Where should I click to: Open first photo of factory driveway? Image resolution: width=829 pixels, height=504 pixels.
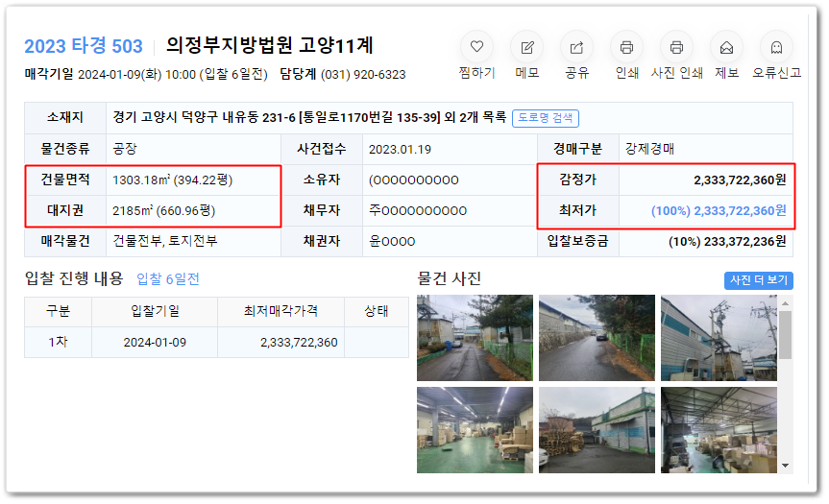[x=475, y=338]
